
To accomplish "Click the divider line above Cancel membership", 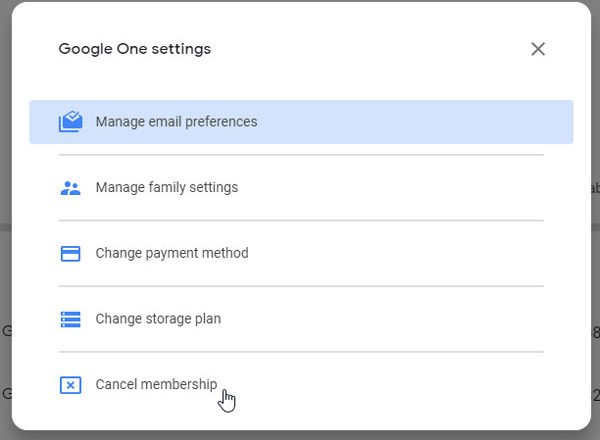I will (300, 352).
